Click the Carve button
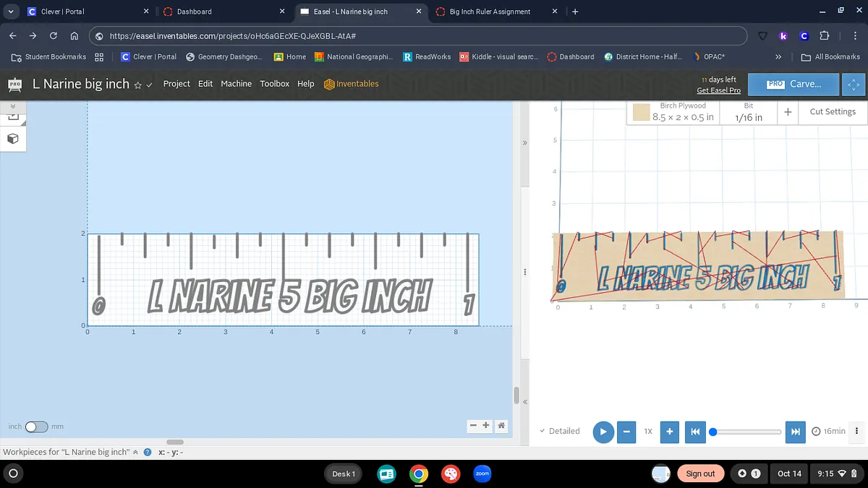This screenshot has width=868, height=488. pos(793,84)
